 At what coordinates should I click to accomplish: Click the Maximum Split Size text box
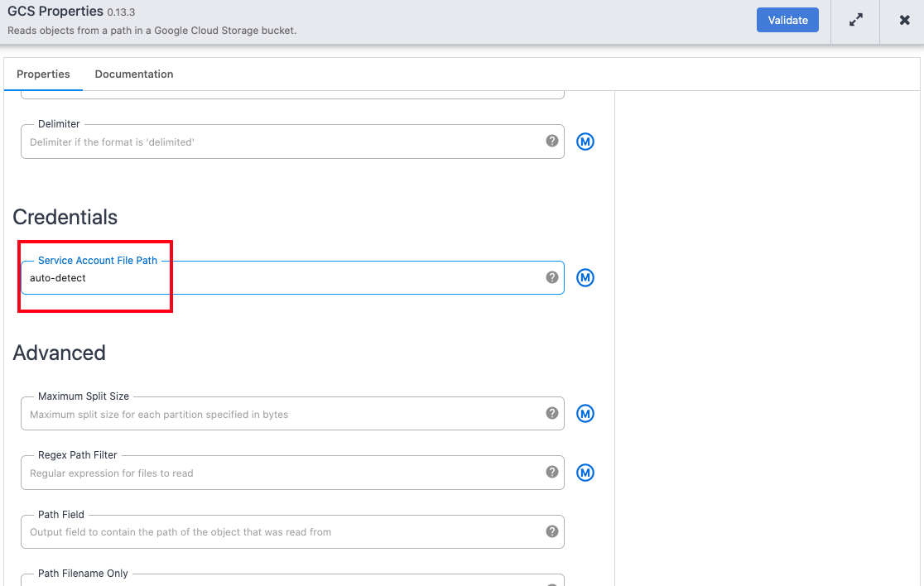[x=282, y=414]
